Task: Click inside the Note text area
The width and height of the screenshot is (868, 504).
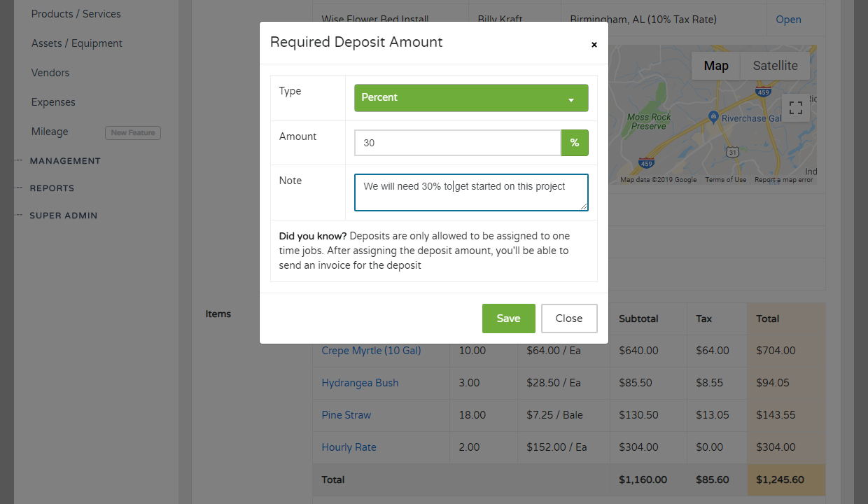Action: [470, 192]
